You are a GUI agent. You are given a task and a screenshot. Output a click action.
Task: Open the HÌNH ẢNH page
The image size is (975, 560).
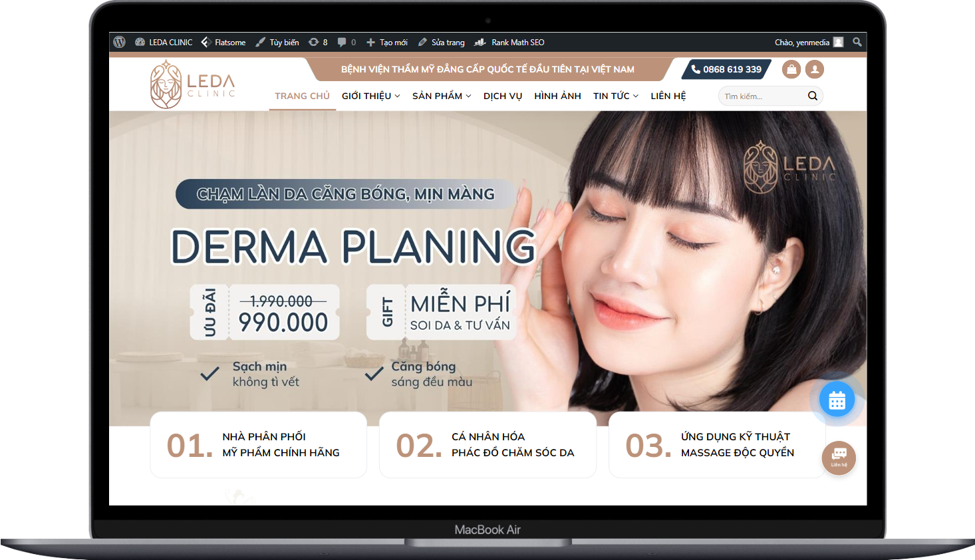point(557,96)
